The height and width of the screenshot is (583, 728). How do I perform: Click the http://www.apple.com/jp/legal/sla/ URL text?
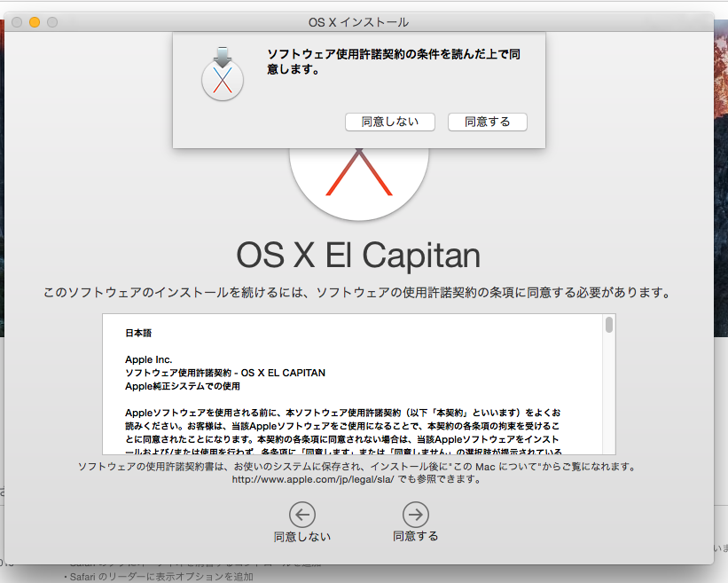coord(312,479)
